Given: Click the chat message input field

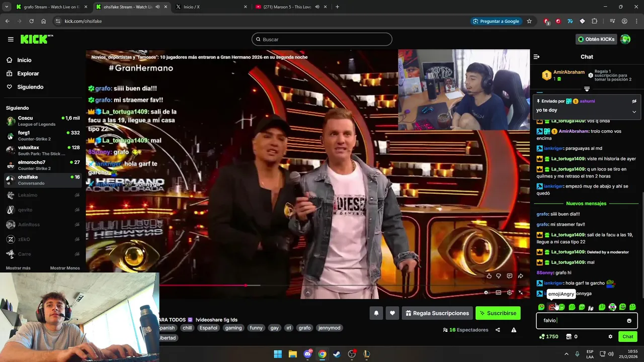Looking at the screenshot, I should [587, 320].
